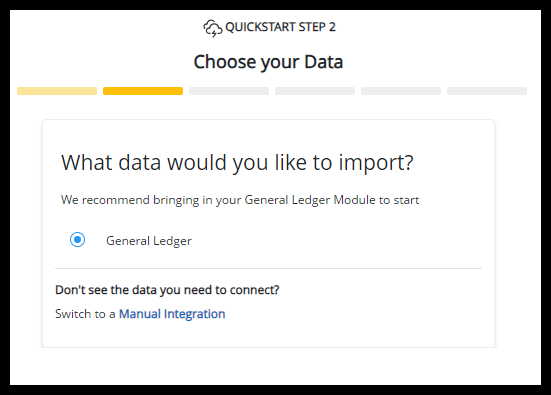
Task: Click the General Ledger option label
Action: coord(149,241)
